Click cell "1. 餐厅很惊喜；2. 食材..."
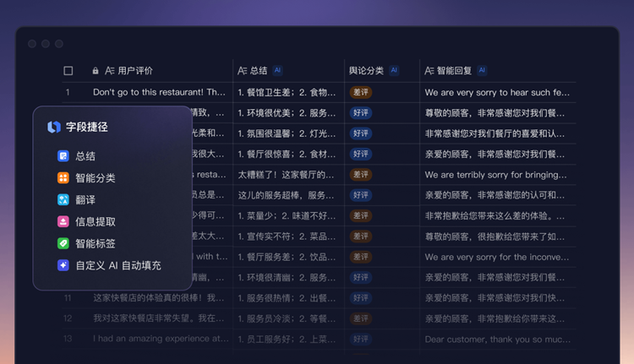Screen dimensions: 634x364 click(287, 154)
